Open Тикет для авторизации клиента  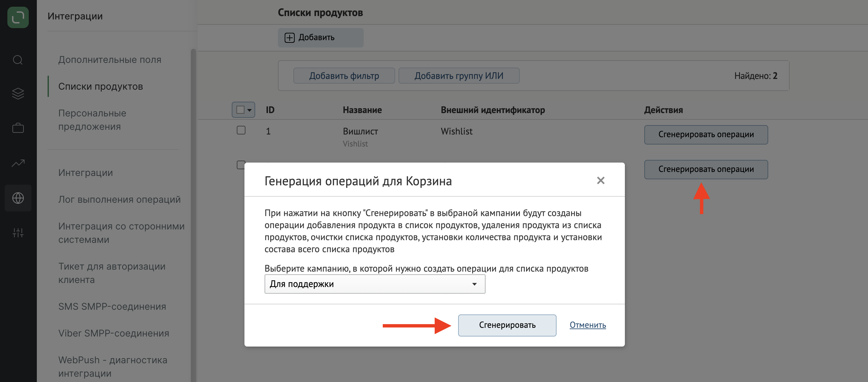(x=112, y=273)
